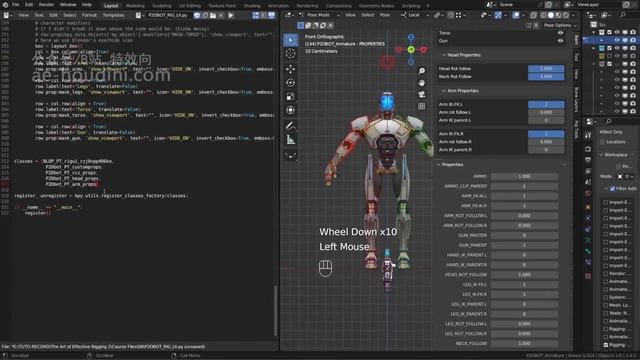Image resolution: width=640 pixels, height=360 pixels.
Task: Unlink text with the X icon
Action: tap(221, 15)
